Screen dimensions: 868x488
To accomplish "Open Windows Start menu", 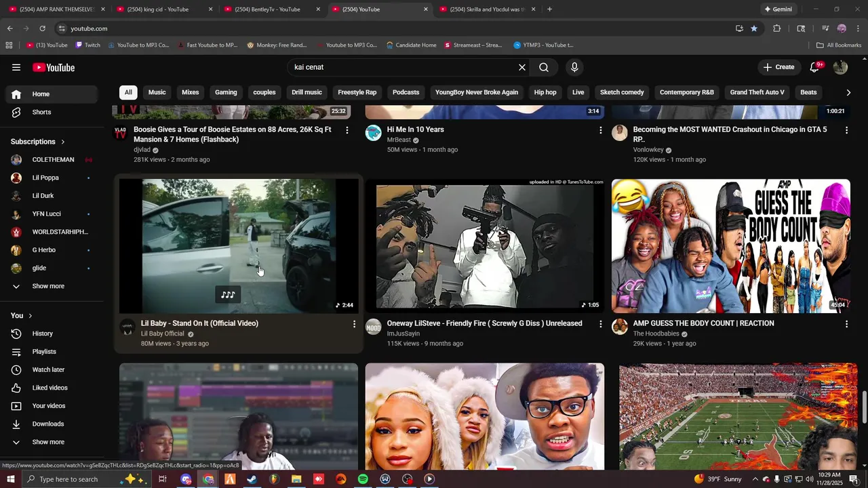I will point(11,479).
